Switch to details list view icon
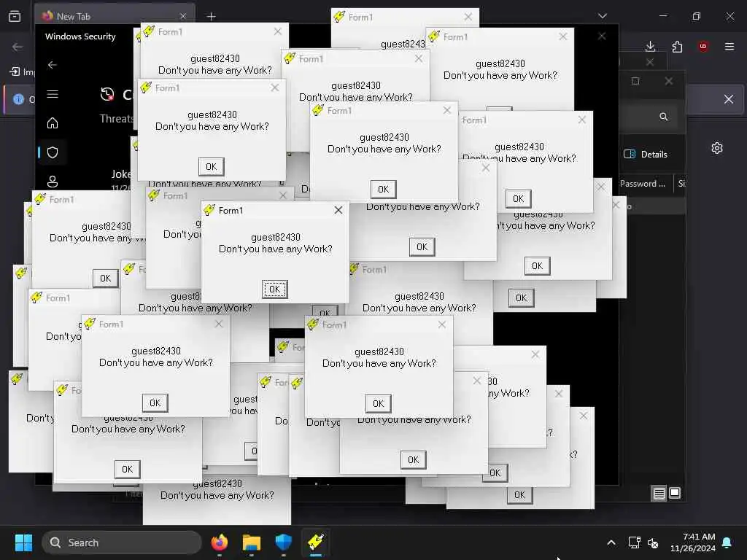747x560 pixels. 659,494
